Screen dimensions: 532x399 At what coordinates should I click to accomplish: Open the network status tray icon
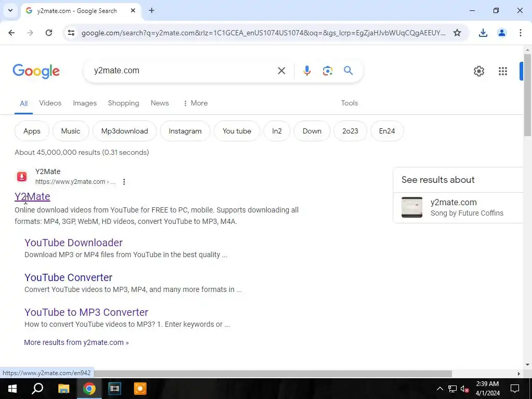tap(453, 389)
